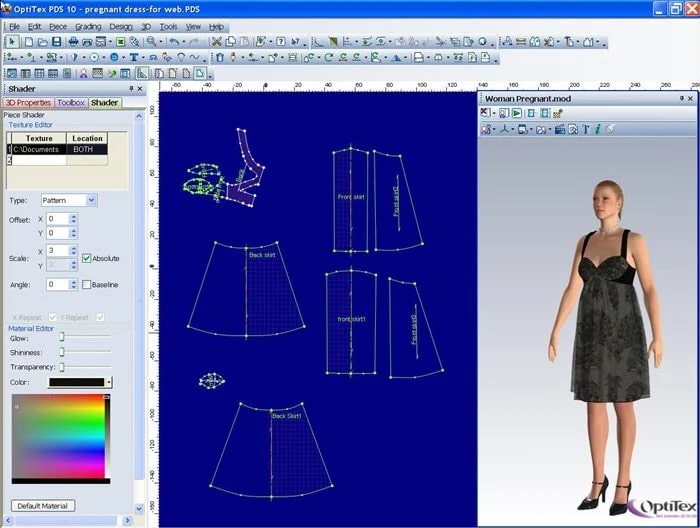Click the checkered fabric icon in model window

click(x=557, y=113)
